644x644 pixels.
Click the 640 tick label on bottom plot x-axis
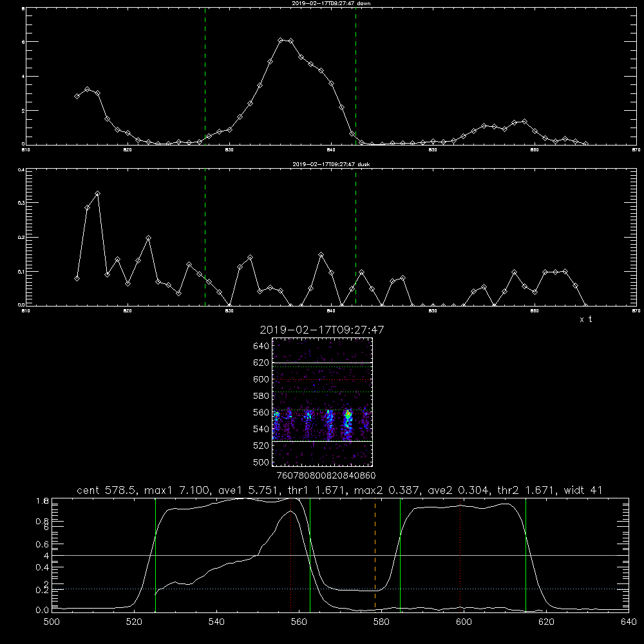click(629, 622)
